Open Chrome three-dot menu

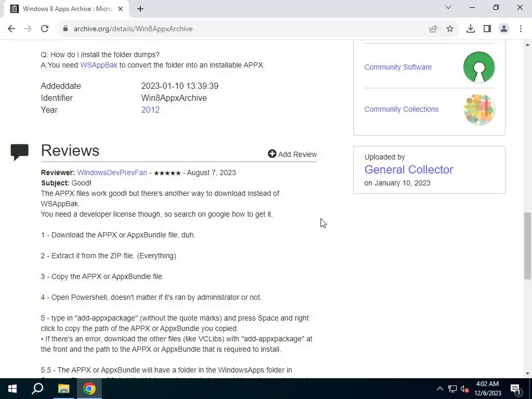[x=521, y=29]
